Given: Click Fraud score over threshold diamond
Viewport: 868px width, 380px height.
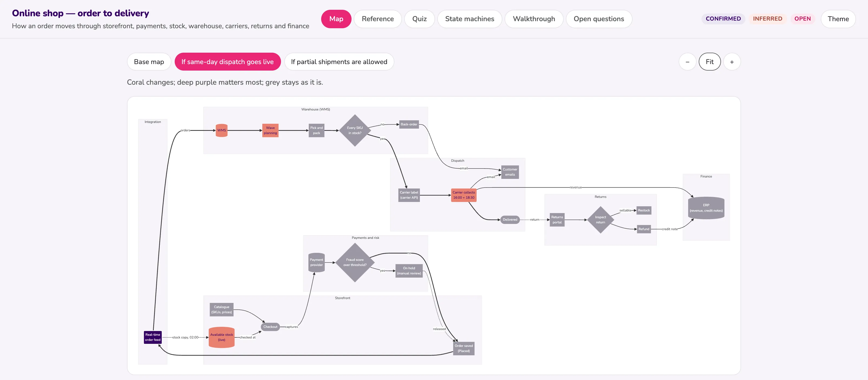Looking at the screenshot, I should 355,262.
